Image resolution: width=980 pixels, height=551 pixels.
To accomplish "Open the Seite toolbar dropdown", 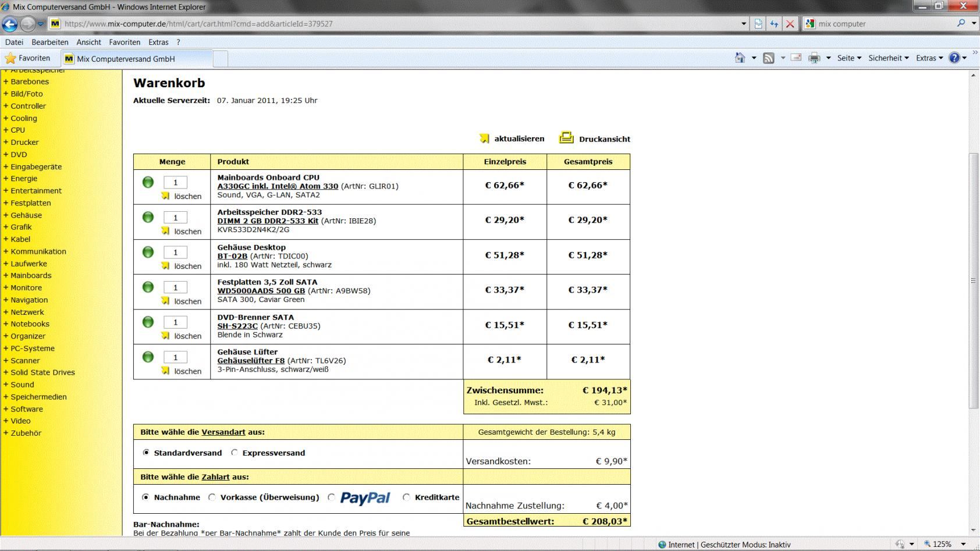I will pos(849,58).
